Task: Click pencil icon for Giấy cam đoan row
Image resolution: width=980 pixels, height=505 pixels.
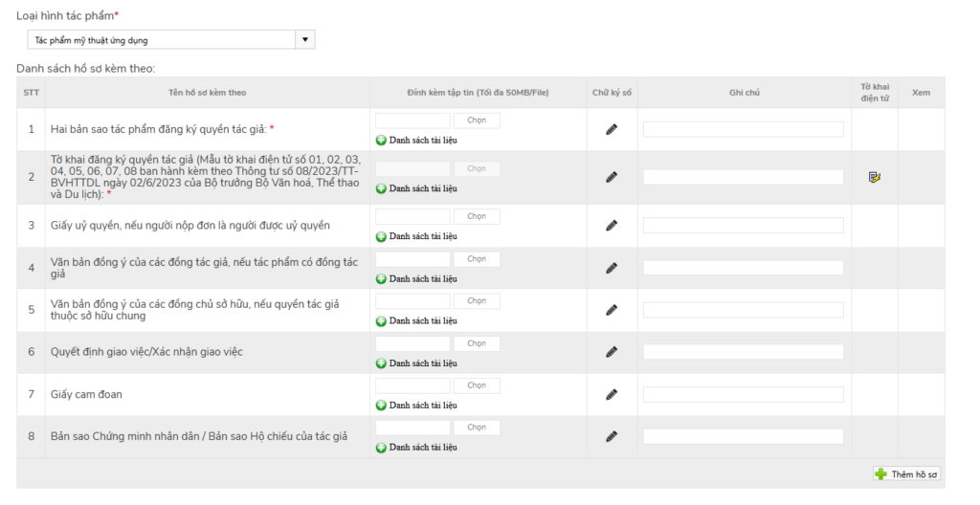Action: (x=612, y=394)
